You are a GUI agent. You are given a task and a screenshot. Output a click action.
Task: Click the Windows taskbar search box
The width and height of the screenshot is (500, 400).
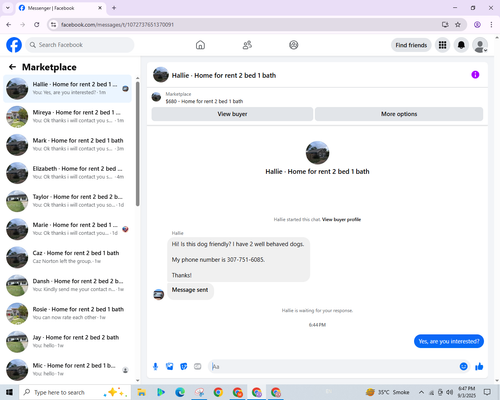[75, 392]
